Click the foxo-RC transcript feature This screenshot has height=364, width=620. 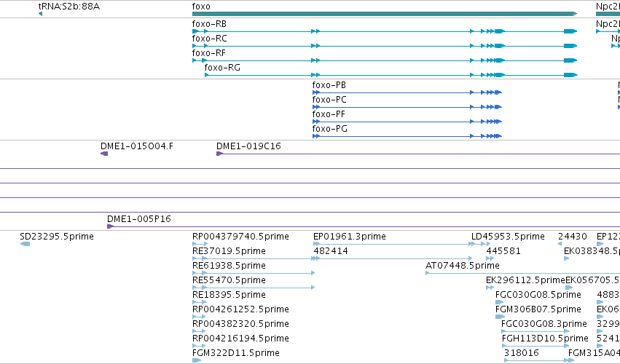tap(385, 46)
